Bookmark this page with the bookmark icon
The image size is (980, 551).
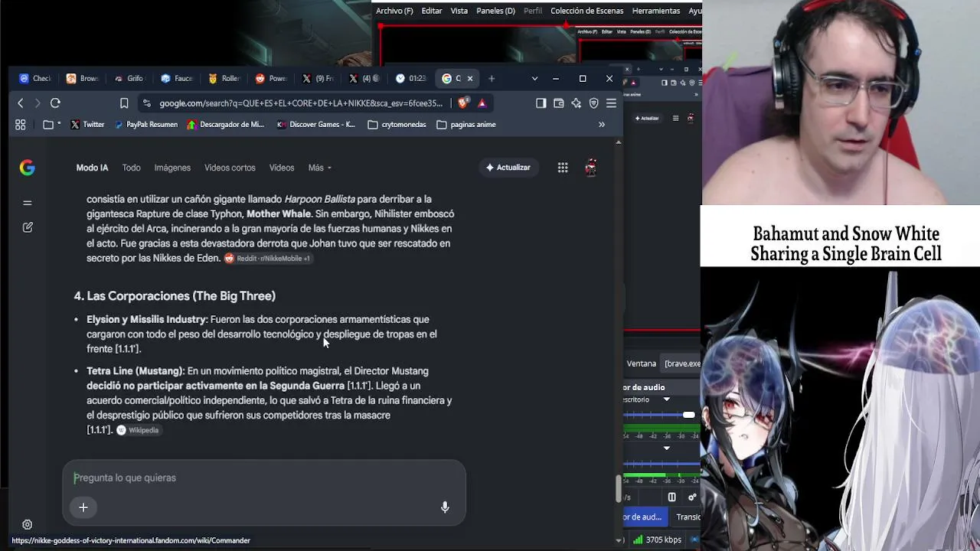point(124,103)
